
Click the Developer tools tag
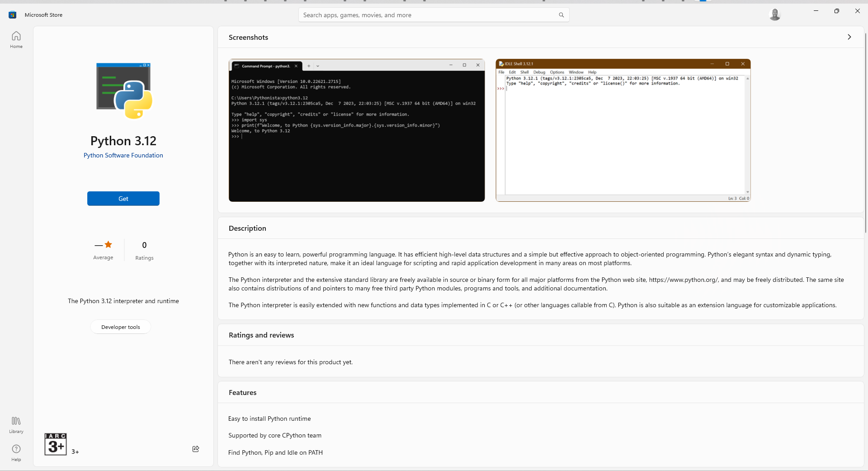pos(121,327)
